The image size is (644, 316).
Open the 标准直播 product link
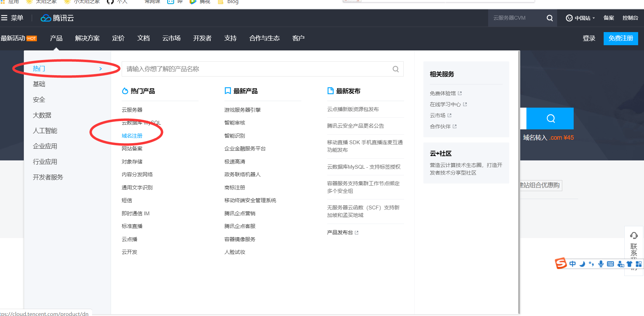[132, 226]
